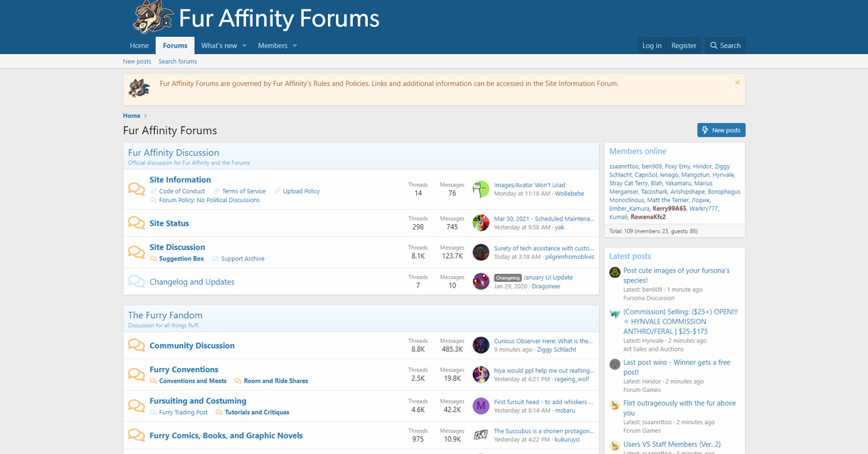The height and width of the screenshot is (454, 868).
Task: Open the Fur Affinity Forums site title
Action: 280,18
